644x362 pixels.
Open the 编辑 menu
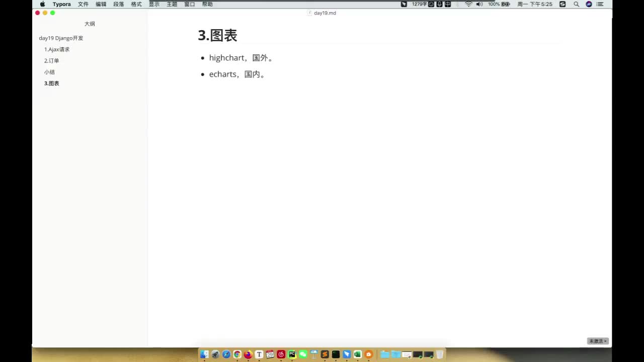tap(101, 4)
